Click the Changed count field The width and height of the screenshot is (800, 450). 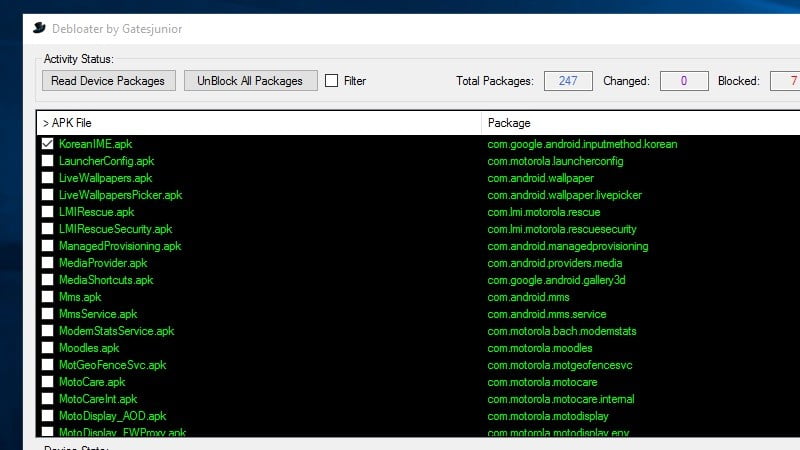pos(684,81)
